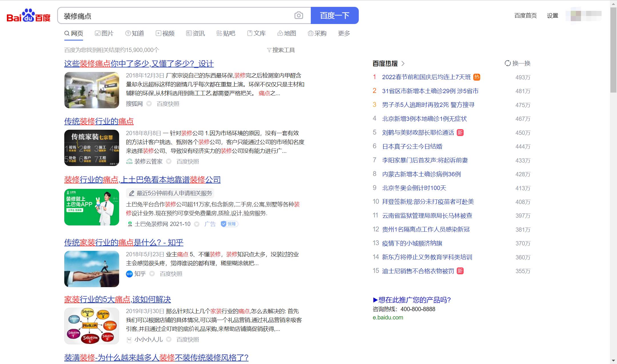Click the page vertical scrollbar thumb
This screenshot has height=364, width=617.
pos(613,50)
